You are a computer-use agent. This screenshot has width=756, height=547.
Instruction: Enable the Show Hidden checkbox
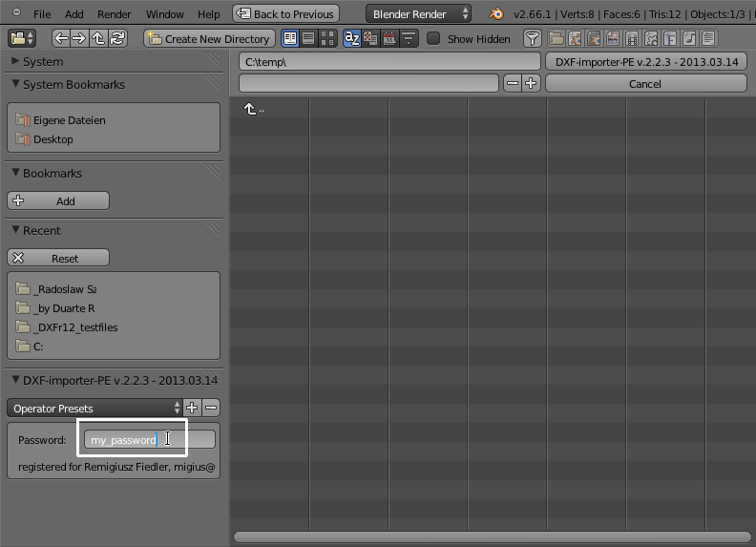(x=433, y=38)
